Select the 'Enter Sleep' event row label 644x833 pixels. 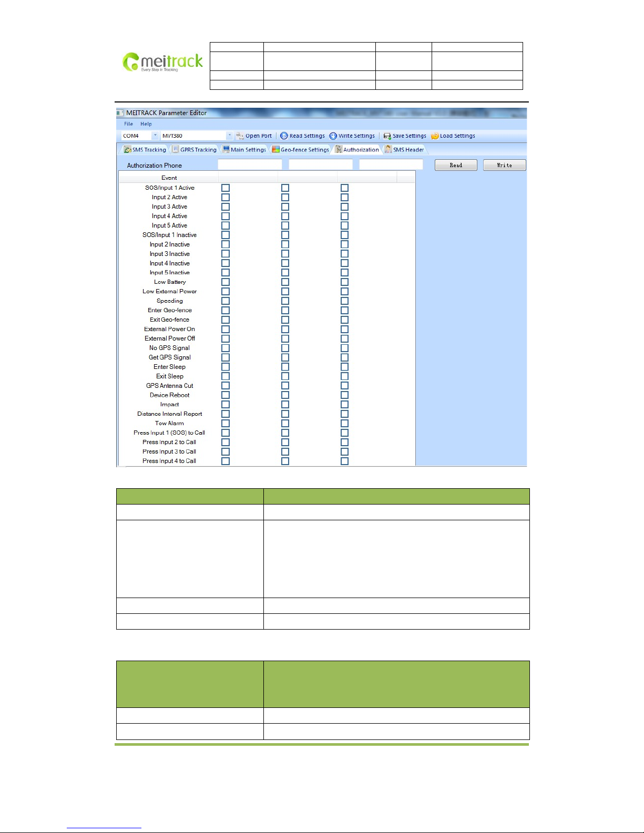click(x=169, y=367)
